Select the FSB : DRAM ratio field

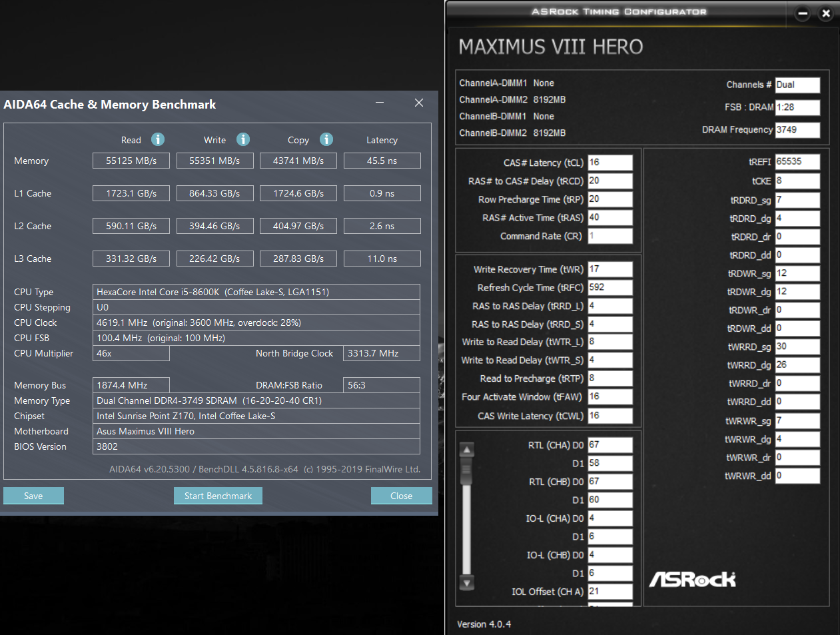pyautogui.click(x=797, y=107)
